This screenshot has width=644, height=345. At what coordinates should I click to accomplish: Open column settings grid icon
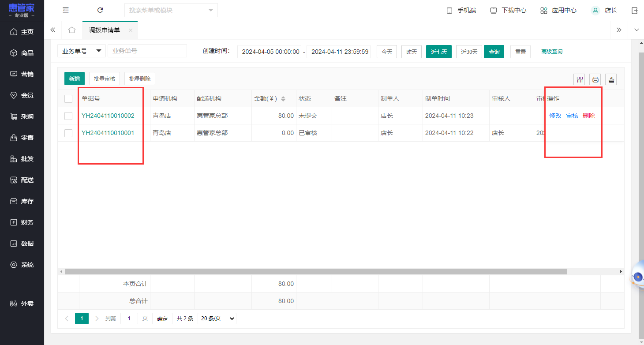[580, 79]
